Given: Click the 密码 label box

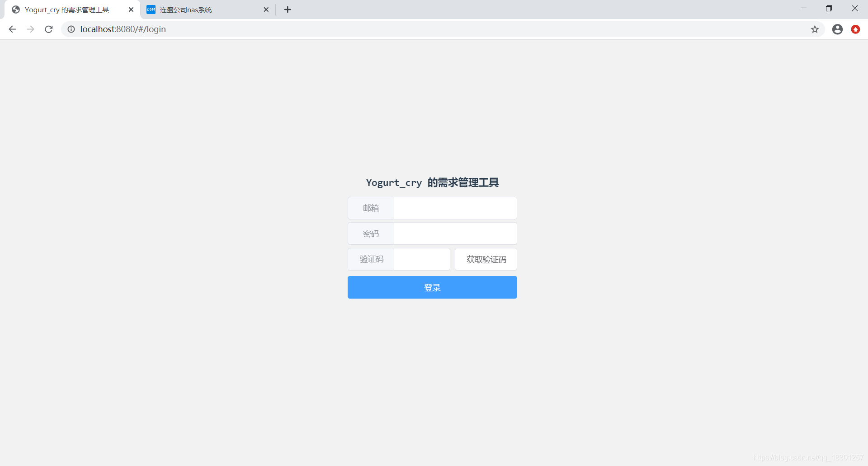Looking at the screenshot, I should tap(371, 233).
